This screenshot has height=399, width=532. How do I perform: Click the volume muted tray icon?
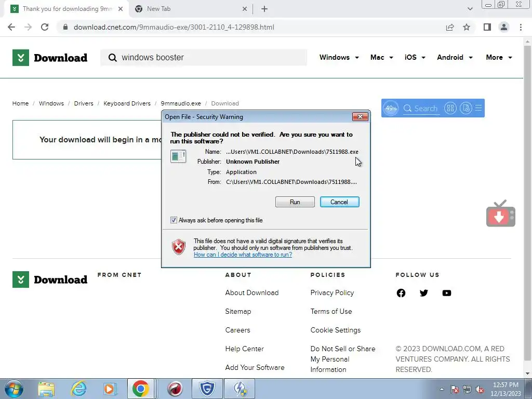coord(480,390)
